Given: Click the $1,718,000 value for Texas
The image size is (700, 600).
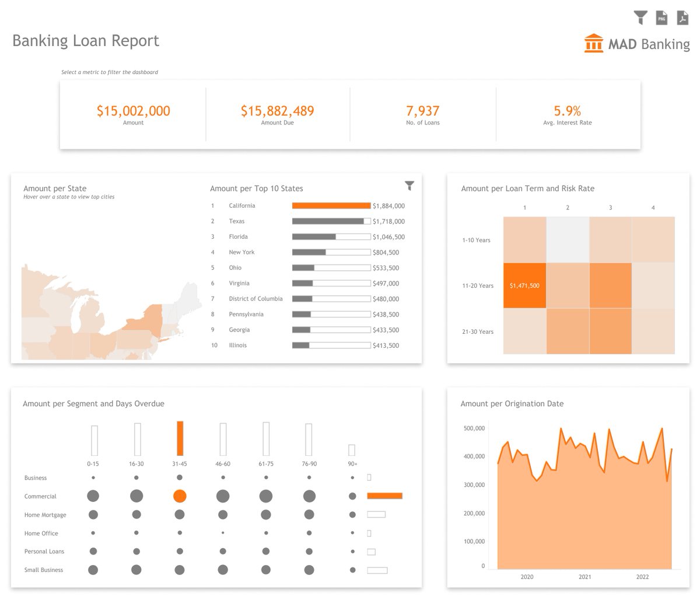Looking at the screenshot, I should pyautogui.click(x=388, y=222).
